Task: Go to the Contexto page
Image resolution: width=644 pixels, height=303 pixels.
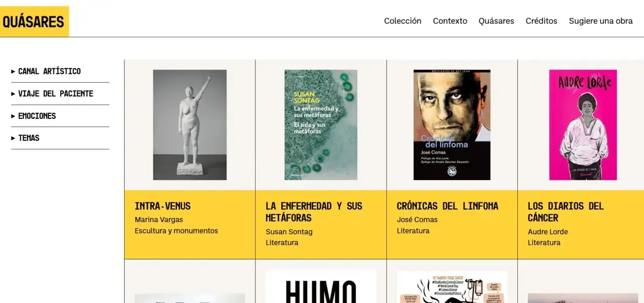Action: [x=450, y=21]
